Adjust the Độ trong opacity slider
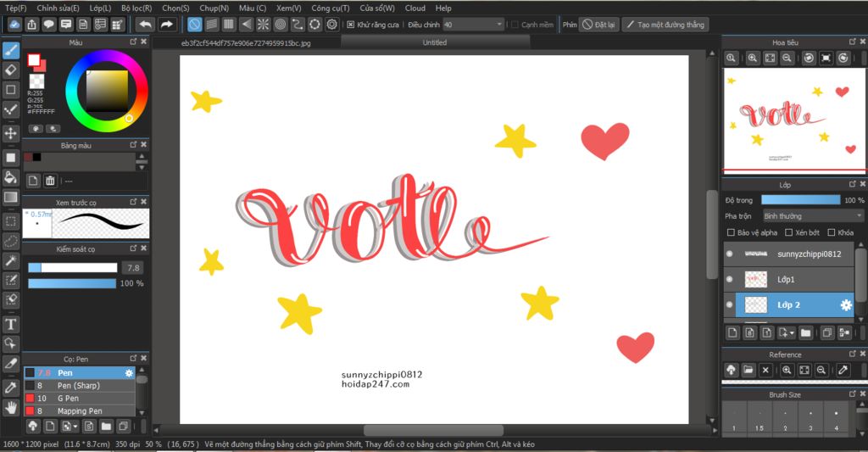Viewport: 868px width, 452px height. pyautogui.click(x=799, y=200)
